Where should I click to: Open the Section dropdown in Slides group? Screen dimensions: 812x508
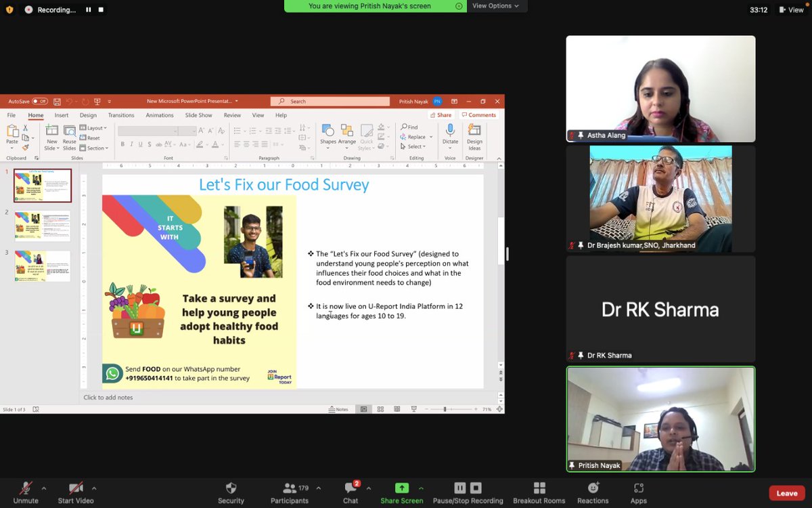coord(93,148)
